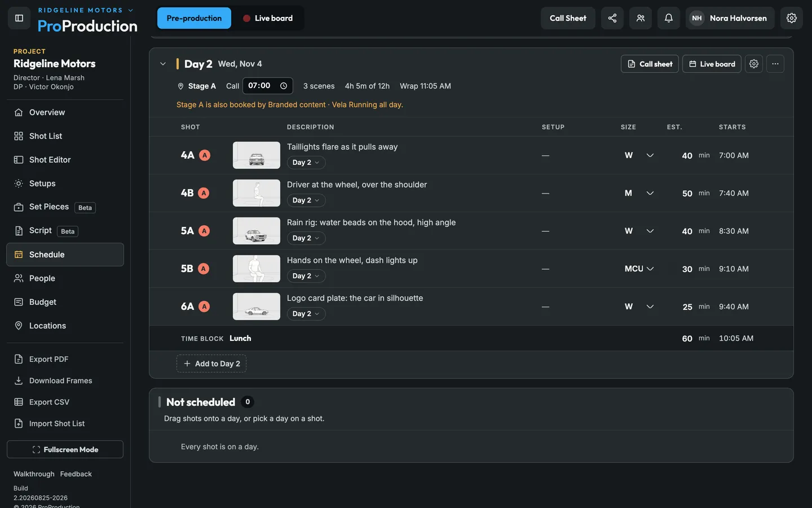Click Add to Day 2
Image resolution: width=812 pixels, height=508 pixels.
point(211,364)
